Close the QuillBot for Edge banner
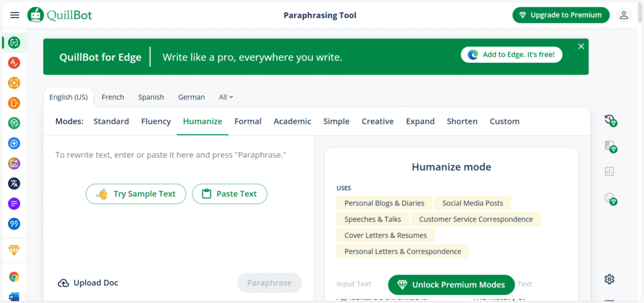This screenshot has height=303, width=644. (x=581, y=47)
